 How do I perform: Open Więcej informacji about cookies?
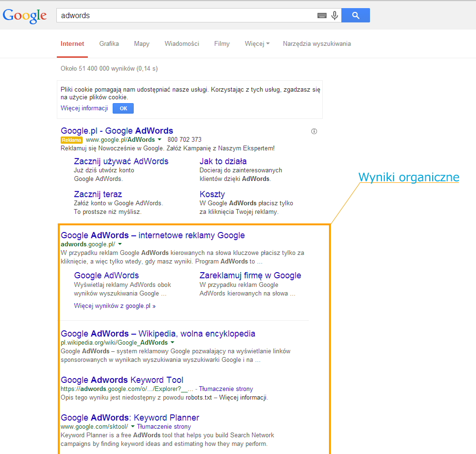point(84,108)
